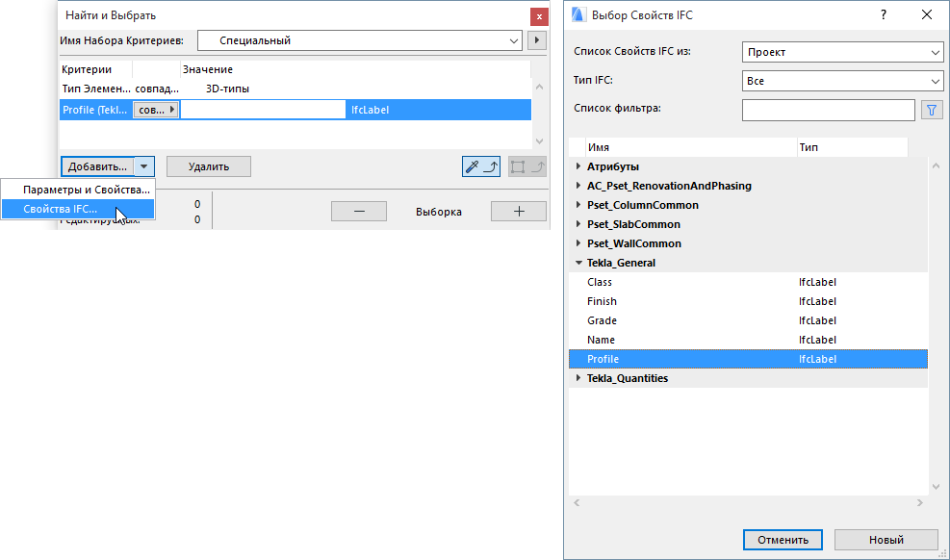Viewport: 950px width, 560px height.
Task: Click the 'Критерии' column header
Action: coord(95,69)
